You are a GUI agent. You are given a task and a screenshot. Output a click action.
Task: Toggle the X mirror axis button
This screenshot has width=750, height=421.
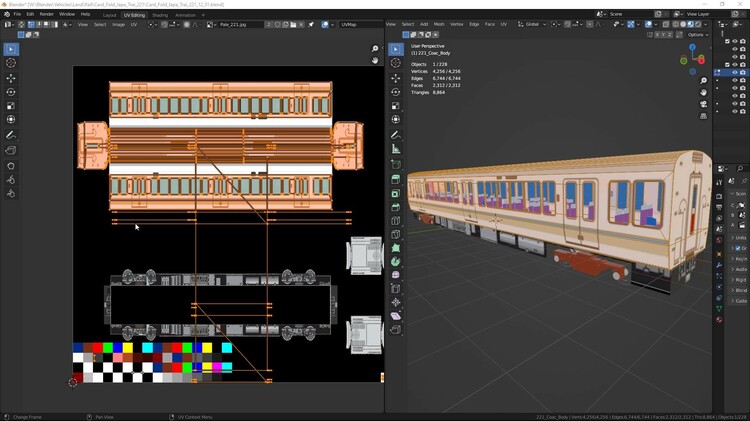coord(658,35)
